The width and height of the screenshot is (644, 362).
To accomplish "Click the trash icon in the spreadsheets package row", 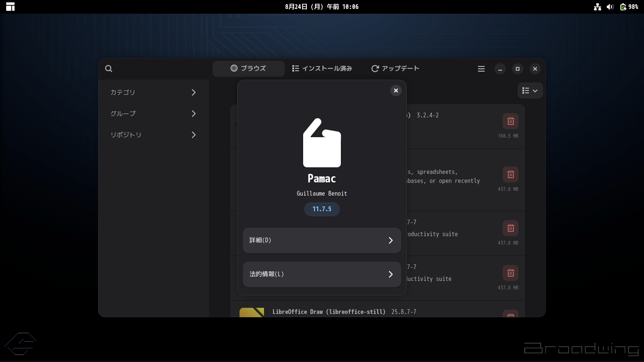I will click(x=511, y=174).
